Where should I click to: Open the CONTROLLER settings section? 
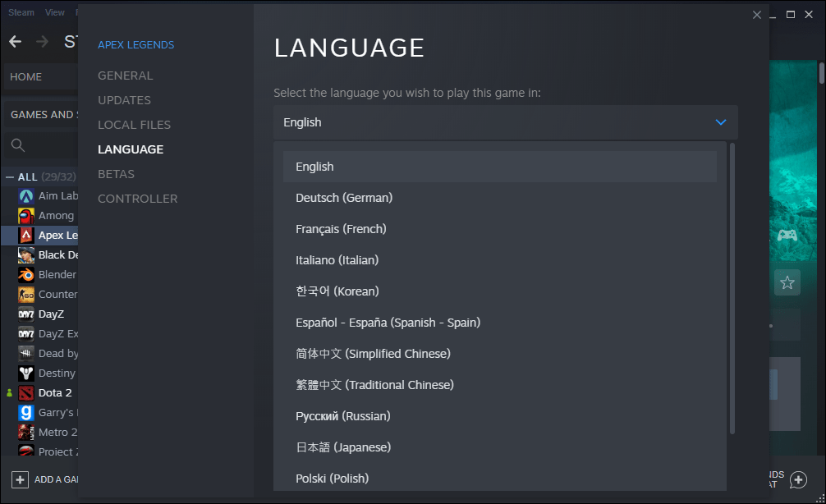tap(137, 198)
